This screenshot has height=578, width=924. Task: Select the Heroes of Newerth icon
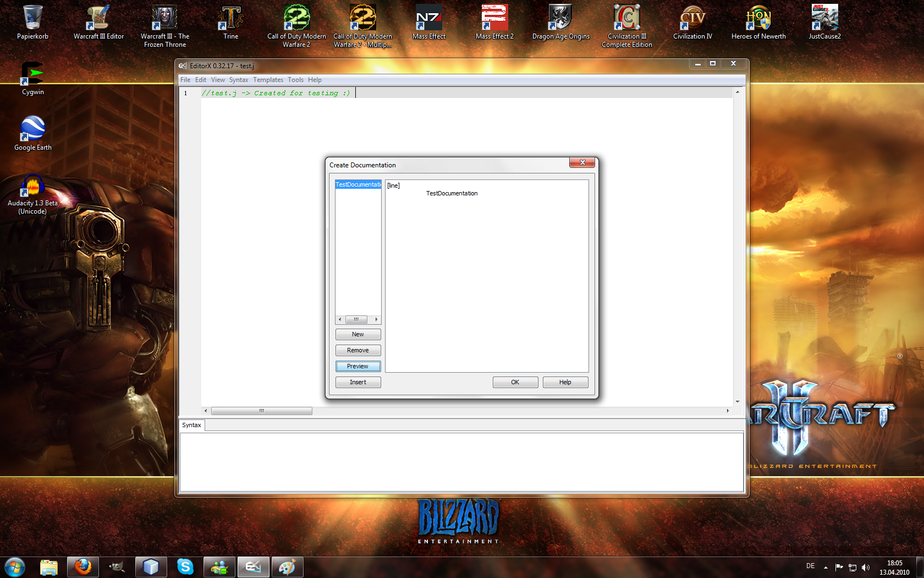(758, 22)
